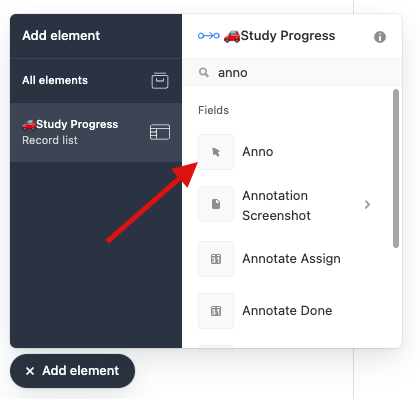Click the fields list scrollbar
This screenshot has width=417, height=399.
396,168
